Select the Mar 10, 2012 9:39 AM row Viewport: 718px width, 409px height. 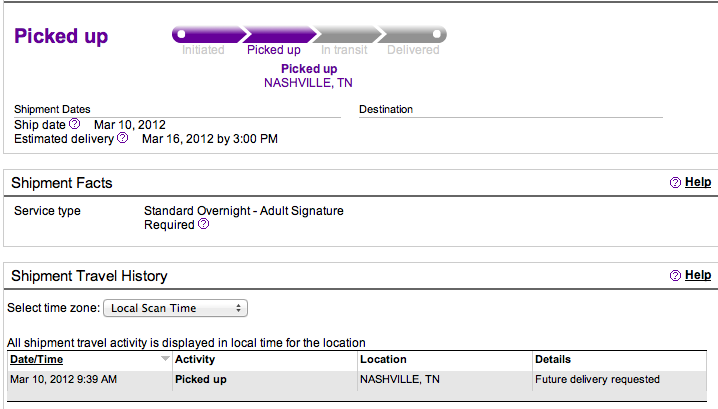coord(64,380)
